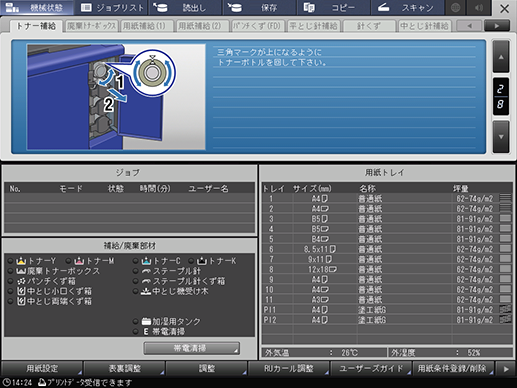Open RUカール調整 curl adjustment
Screen dimensions: 517x388
[x=289, y=368]
